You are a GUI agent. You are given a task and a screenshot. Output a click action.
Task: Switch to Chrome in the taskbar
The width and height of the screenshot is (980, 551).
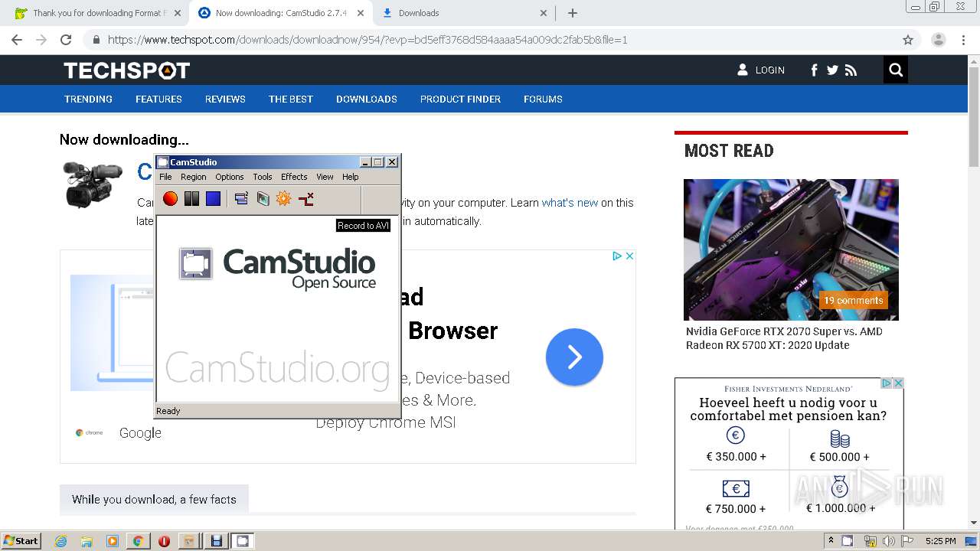138,541
